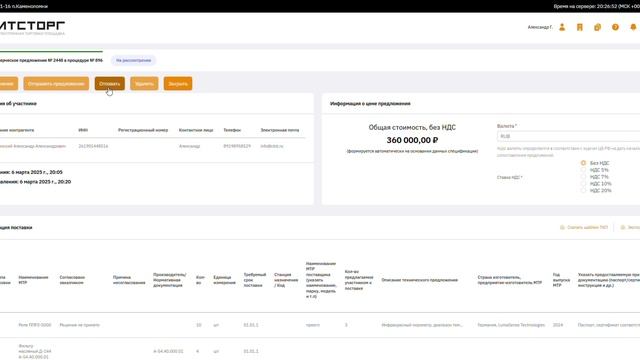Click the Информация о цене предложения heading
This screenshot has width=640, height=360.
(x=370, y=104)
